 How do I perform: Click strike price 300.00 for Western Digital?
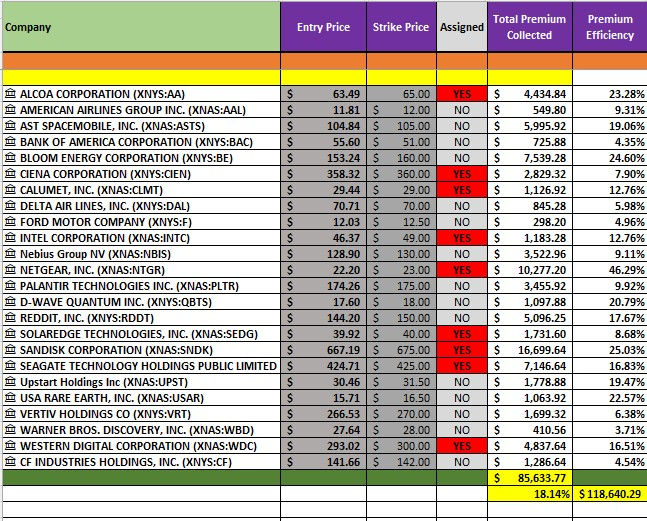pyautogui.click(x=401, y=446)
